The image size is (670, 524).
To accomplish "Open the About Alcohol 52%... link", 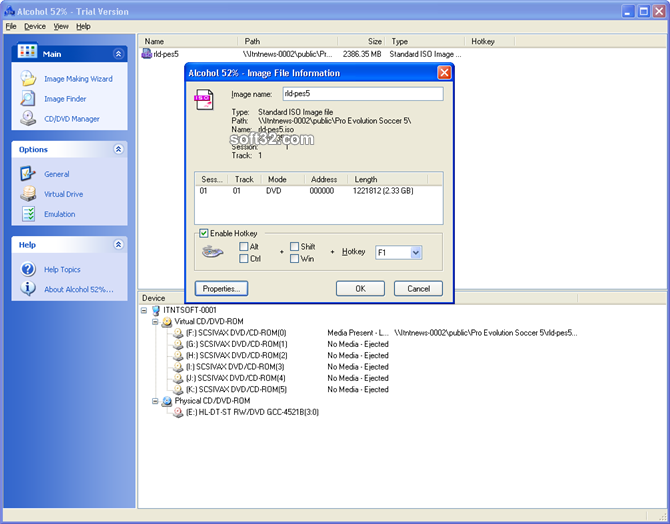I will (x=79, y=289).
